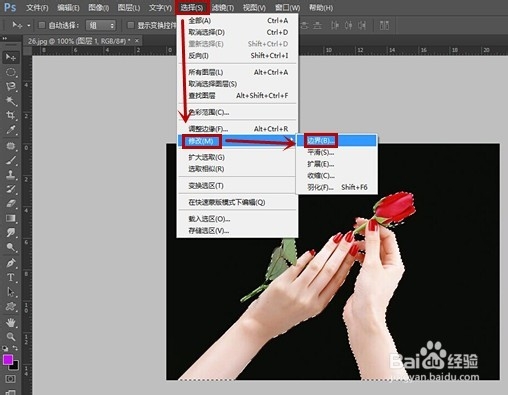Screen dimensions: 508x395
Task: Choose 在快速蒙版模式下编辑(Q) entry
Action: click(238, 202)
